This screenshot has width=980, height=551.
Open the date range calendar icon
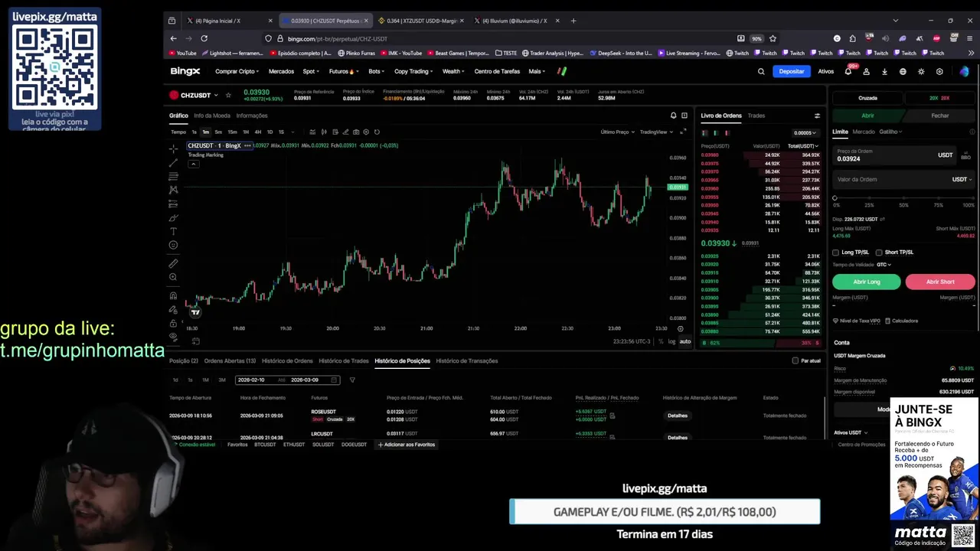(334, 380)
